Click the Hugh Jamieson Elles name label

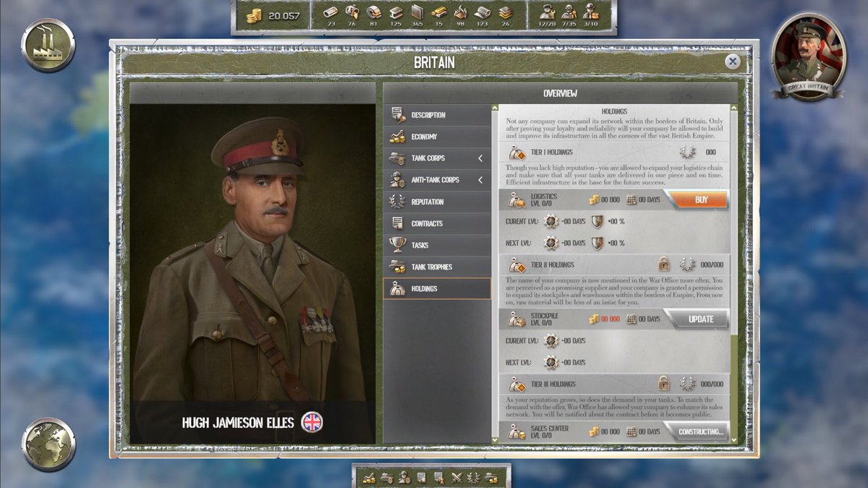239,422
